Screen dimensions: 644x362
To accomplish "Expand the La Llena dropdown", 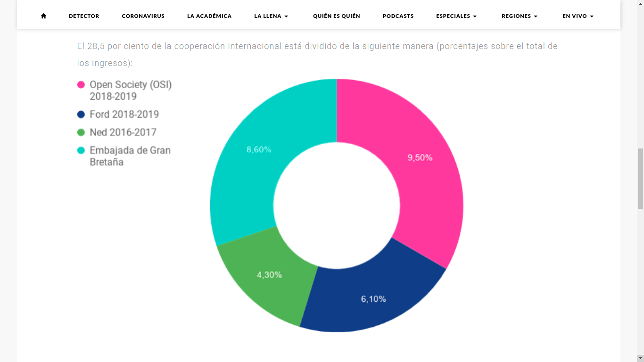I will (x=271, y=16).
